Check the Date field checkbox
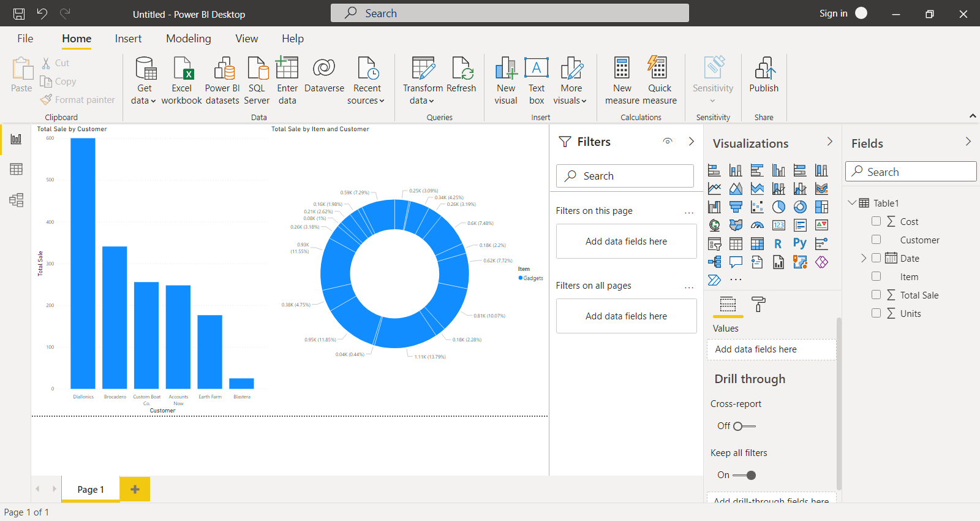 tap(876, 258)
